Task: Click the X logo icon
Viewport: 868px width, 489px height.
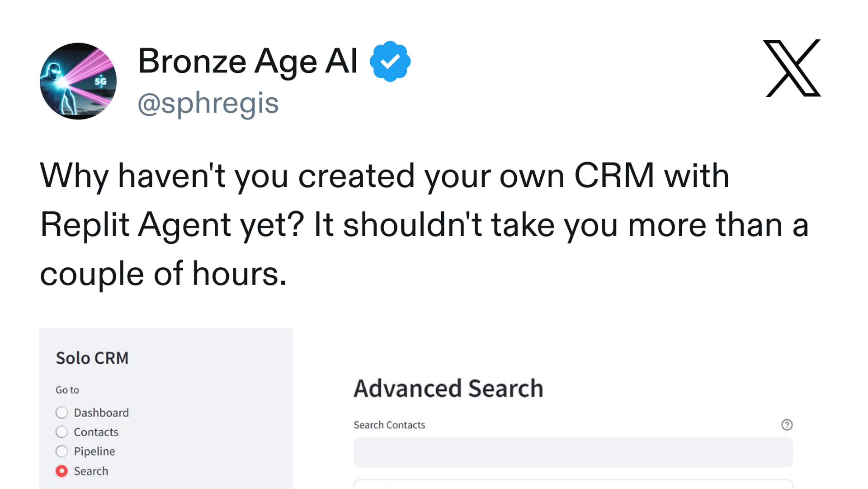Action: [792, 68]
